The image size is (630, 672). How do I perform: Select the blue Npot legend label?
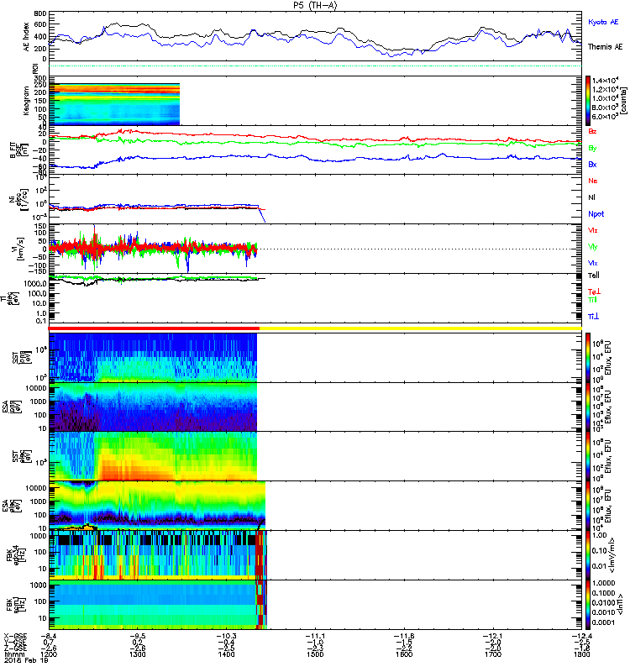coord(596,214)
